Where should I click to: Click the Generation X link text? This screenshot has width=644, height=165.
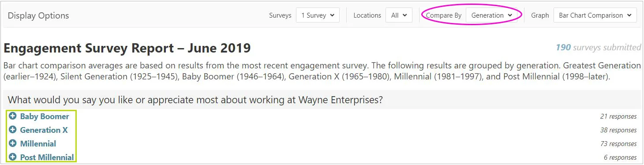pos(44,130)
